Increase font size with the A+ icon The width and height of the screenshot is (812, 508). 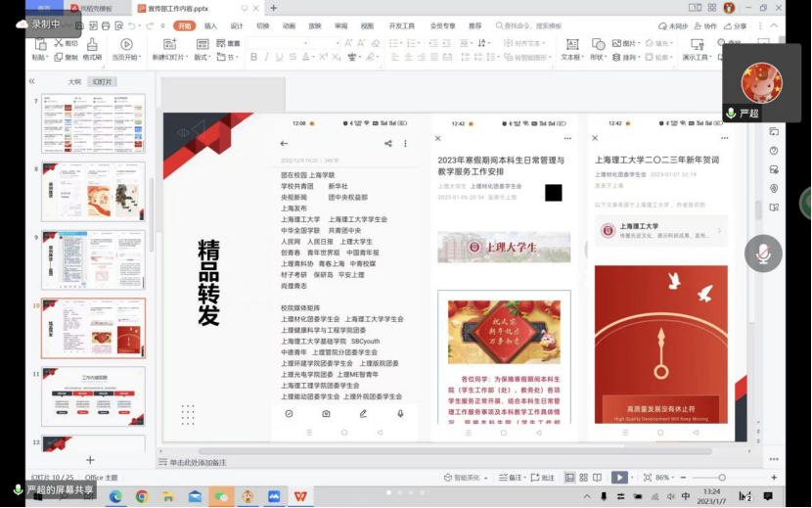click(348, 43)
